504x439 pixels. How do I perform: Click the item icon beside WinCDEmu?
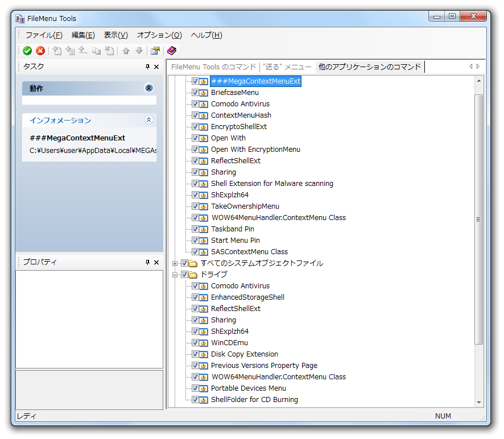(204, 343)
